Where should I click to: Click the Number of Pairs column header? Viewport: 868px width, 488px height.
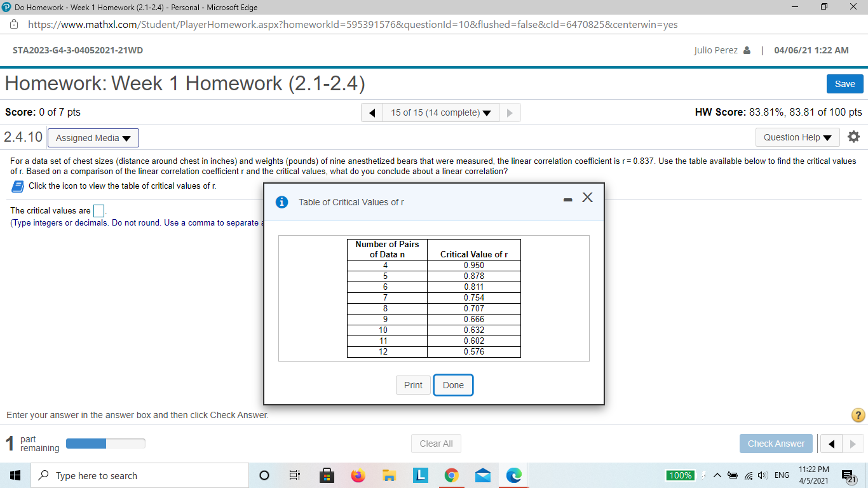click(387, 249)
